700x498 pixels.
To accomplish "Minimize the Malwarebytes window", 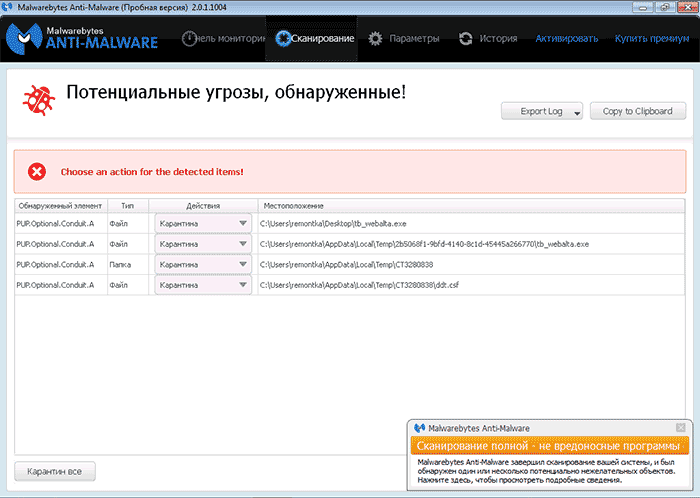I will tap(643, 7).
